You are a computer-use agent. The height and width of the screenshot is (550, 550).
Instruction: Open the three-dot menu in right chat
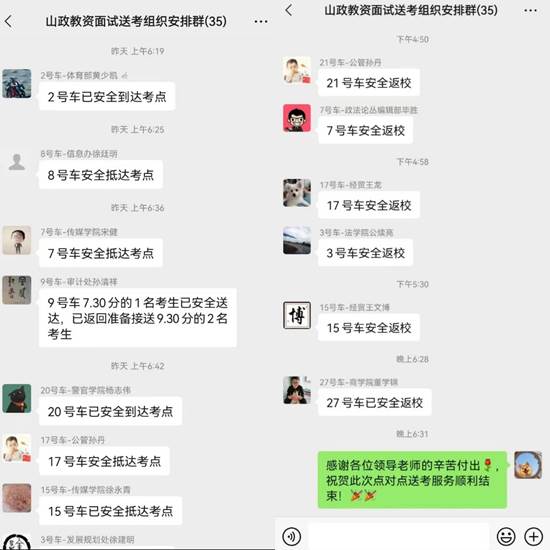530,11
